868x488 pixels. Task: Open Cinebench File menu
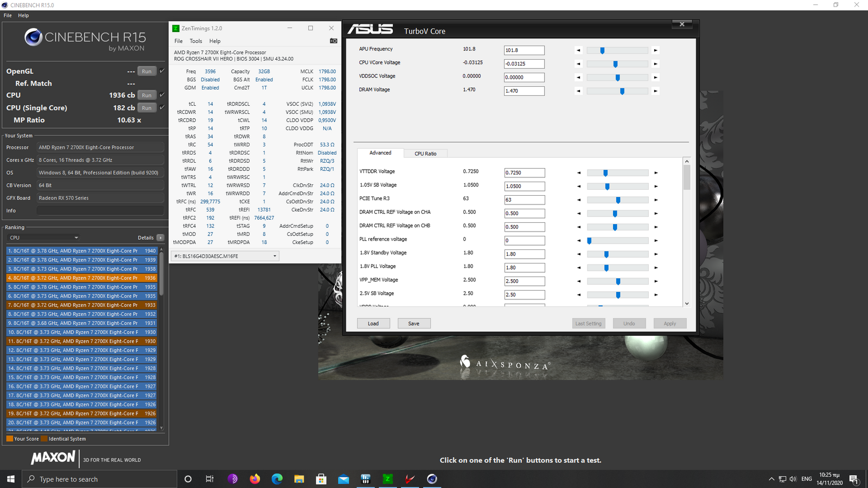pyautogui.click(x=8, y=15)
